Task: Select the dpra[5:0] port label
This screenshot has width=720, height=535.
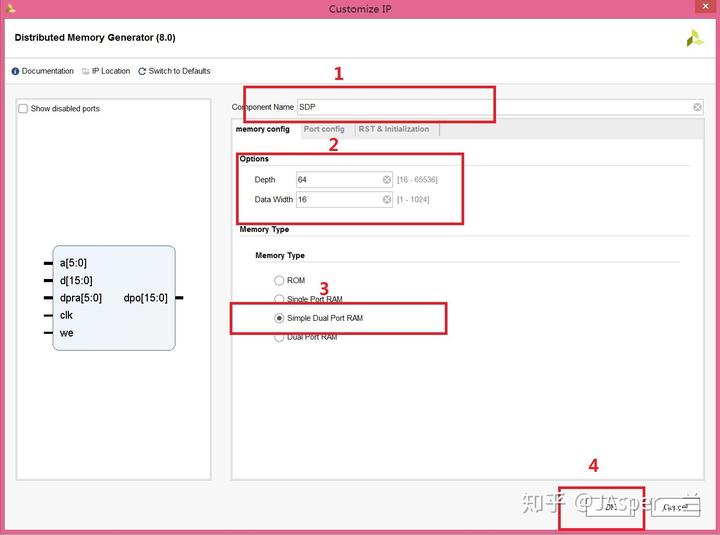Action: tap(80, 298)
